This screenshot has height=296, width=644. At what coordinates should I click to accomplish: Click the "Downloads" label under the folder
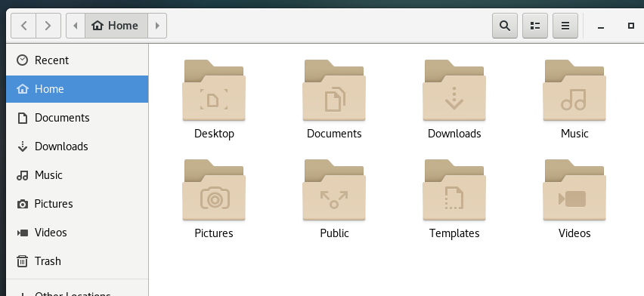454,134
